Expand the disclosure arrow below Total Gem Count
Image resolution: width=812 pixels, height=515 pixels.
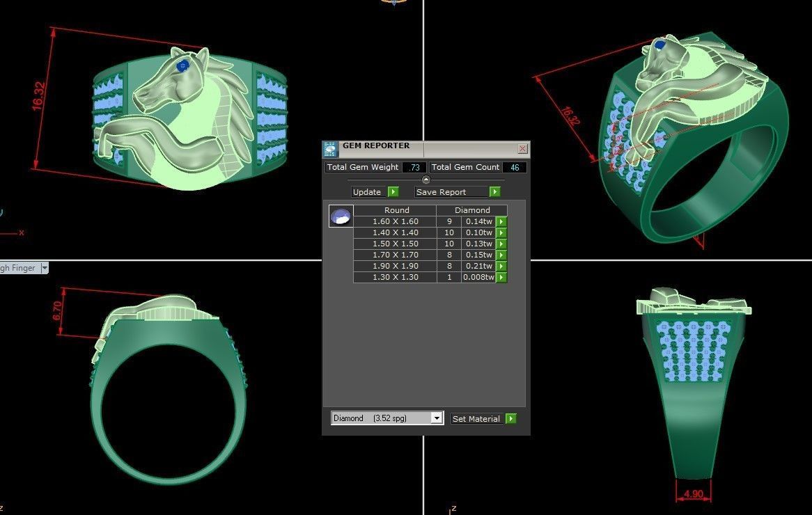coord(425,179)
